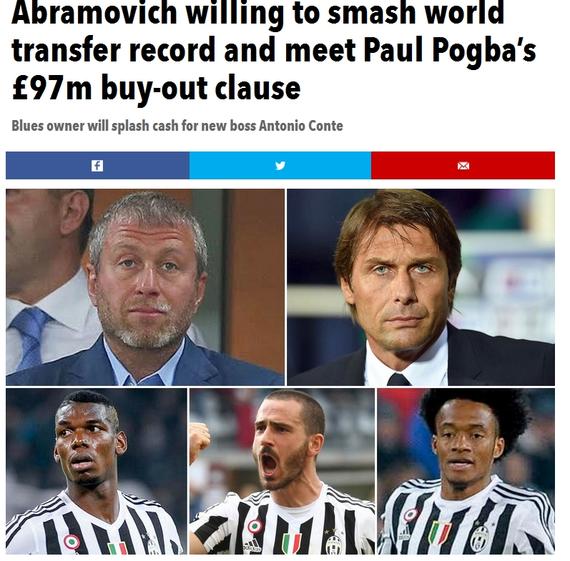Select the word 'Abramovich' in the headline
Screen dimensions: 570x561
point(94,12)
